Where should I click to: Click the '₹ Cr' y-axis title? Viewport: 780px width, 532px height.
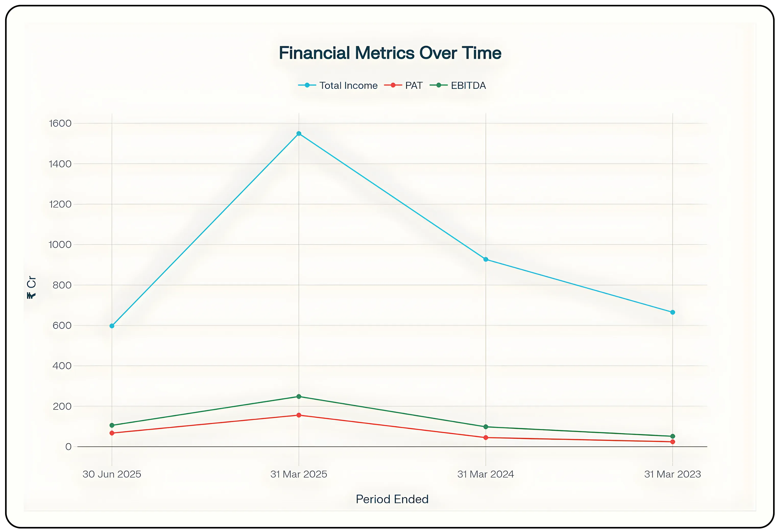(31, 287)
